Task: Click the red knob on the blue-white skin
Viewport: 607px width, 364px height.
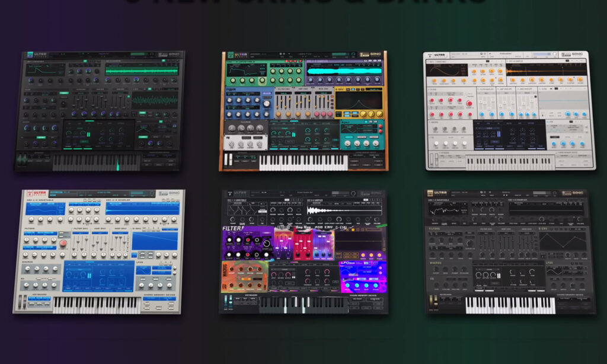Action: 62,244
